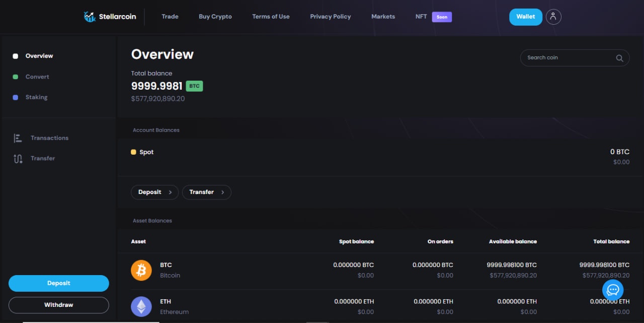Open the live chat bubble icon
The width and height of the screenshot is (644, 323).
pos(613,290)
